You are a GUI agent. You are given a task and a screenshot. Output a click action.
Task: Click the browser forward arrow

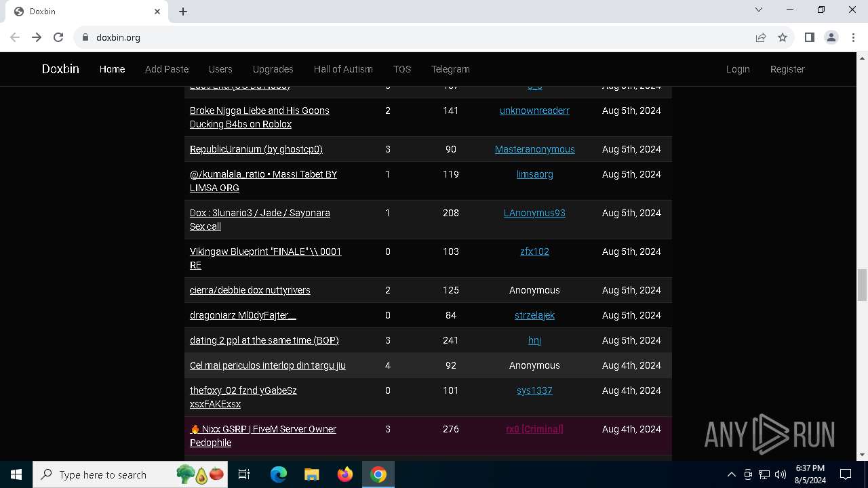(x=37, y=37)
